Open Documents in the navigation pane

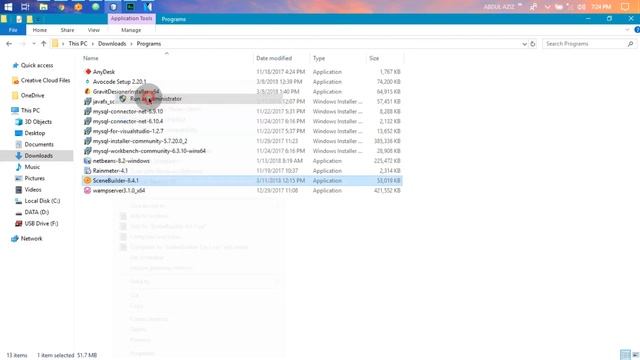click(39, 144)
